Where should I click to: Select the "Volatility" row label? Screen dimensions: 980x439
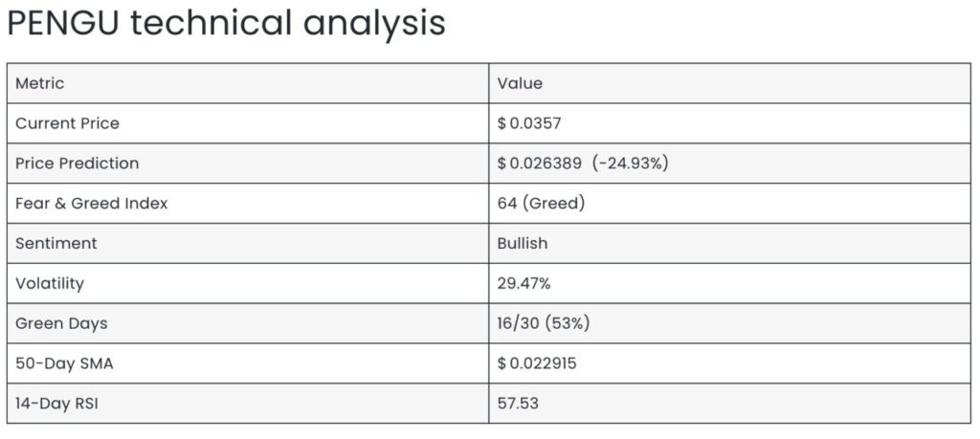(x=50, y=284)
